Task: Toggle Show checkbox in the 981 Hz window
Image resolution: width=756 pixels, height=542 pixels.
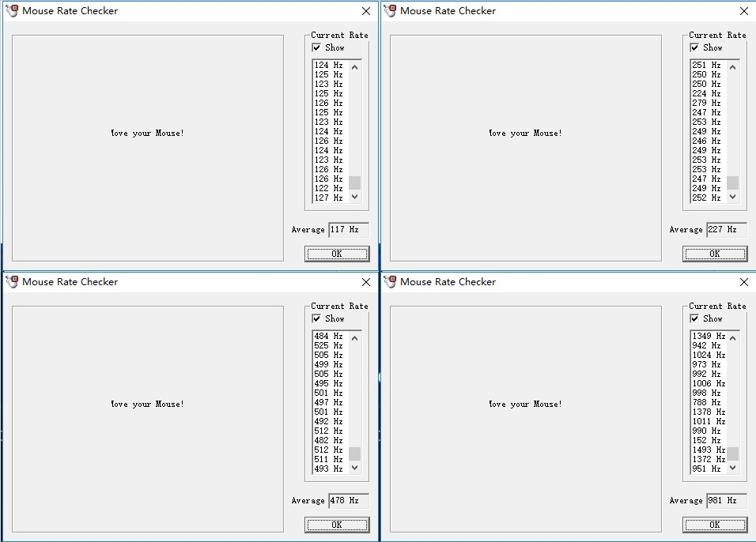Action: (694, 318)
